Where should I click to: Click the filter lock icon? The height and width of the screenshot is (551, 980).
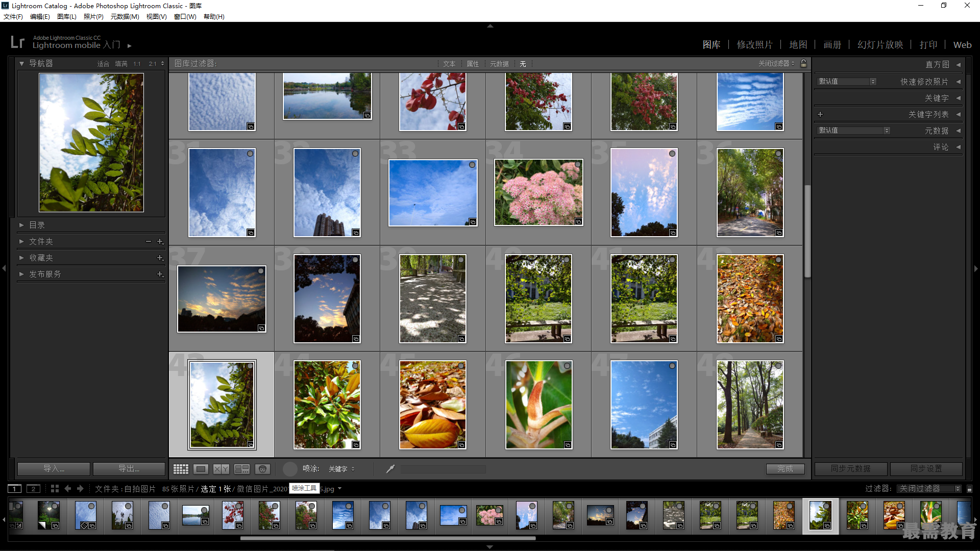coord(803,63)
